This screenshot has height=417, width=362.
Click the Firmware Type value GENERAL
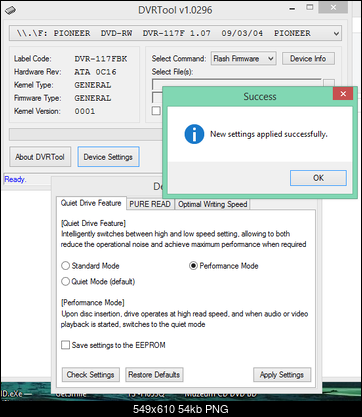93,98
